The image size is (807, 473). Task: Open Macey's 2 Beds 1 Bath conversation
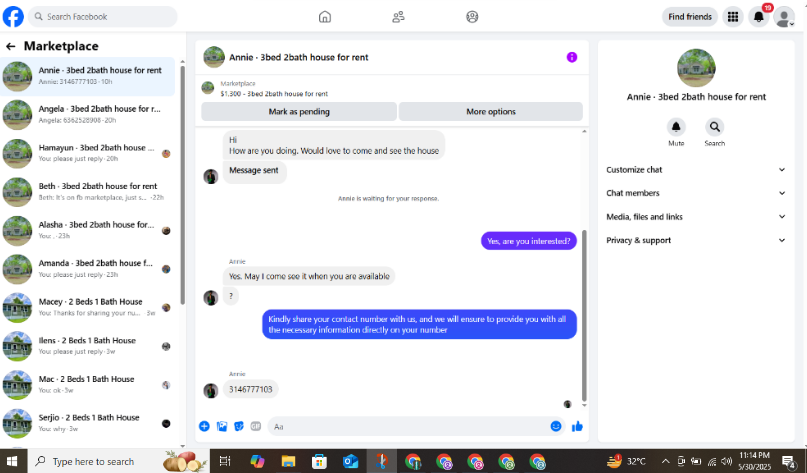[88, 307]
